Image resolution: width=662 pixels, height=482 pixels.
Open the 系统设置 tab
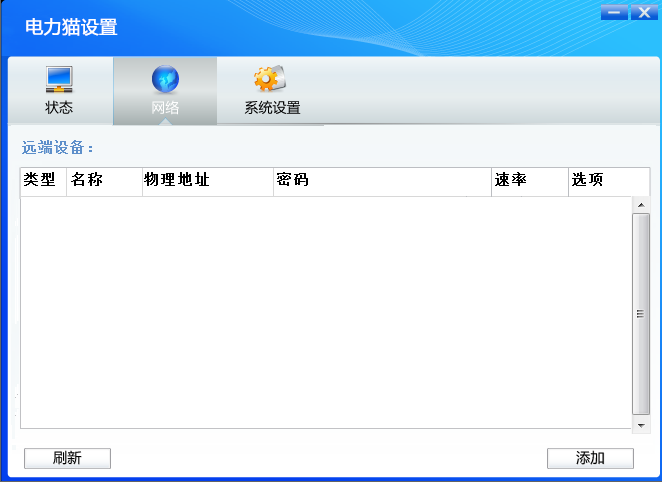point(272,91)
